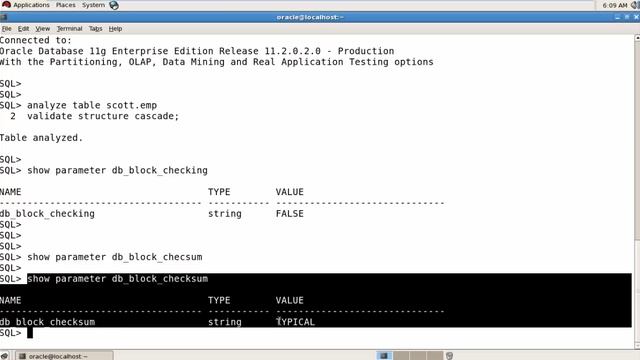Open the Help menu
Screen dimensions: 640x360
(x=115, y=29)
